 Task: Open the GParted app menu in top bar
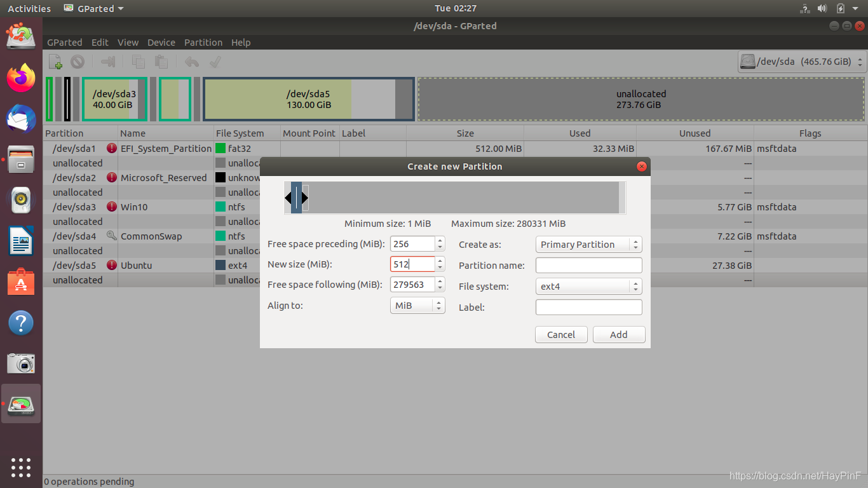(x=94, y=8)
